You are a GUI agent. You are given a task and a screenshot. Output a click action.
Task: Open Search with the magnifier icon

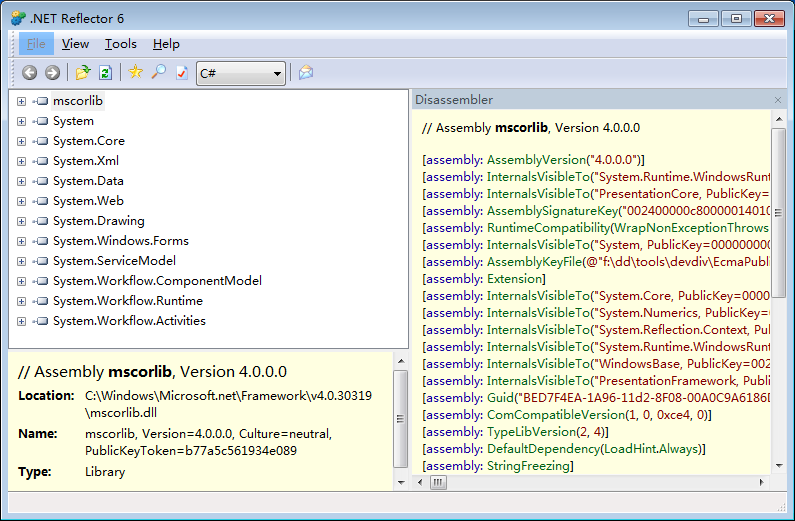pos(159,72)
